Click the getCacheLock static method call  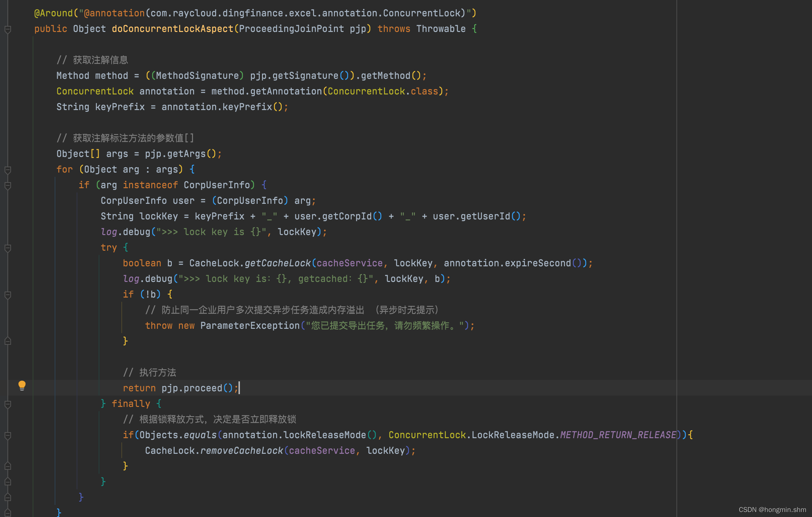pyautogui.click(x=278, y=263)
